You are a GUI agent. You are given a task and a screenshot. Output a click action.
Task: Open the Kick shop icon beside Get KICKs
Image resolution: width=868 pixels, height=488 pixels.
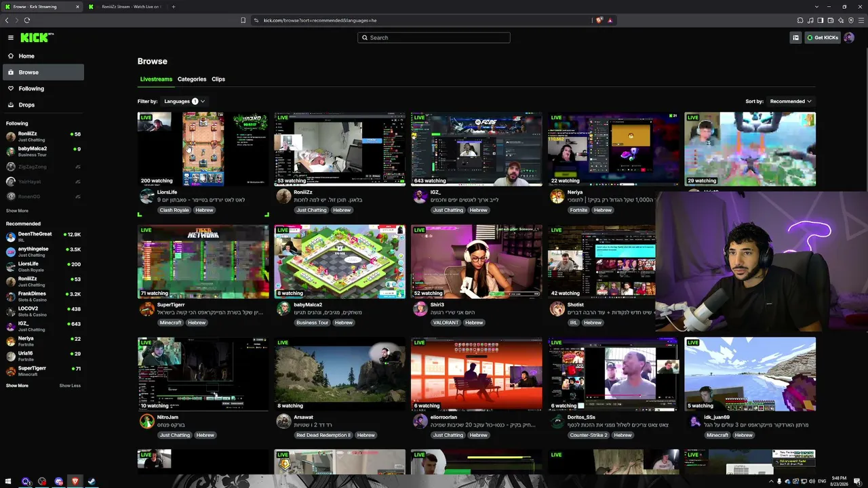pos(795,38)
